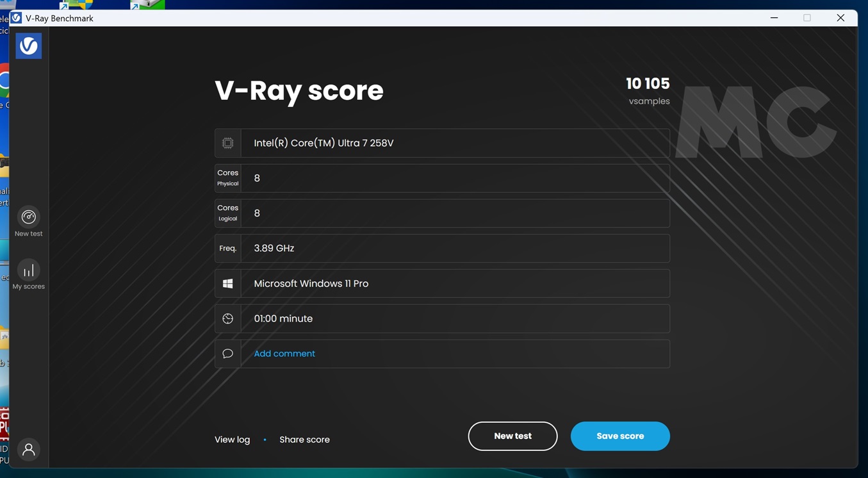Open View log
The height and width of the screenshot is (478, 868).
point(232,440)
